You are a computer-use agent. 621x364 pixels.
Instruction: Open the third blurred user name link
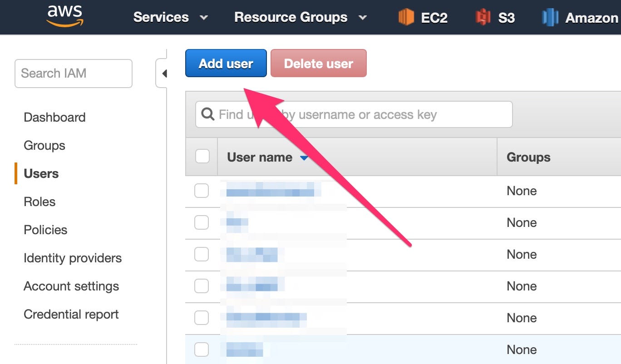[252, 254]
